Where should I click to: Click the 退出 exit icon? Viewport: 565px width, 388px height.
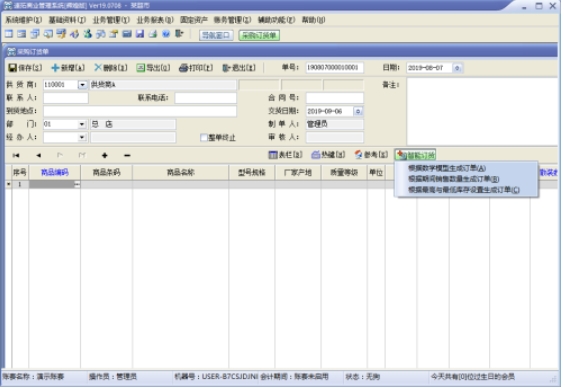(x=226, y=68)
